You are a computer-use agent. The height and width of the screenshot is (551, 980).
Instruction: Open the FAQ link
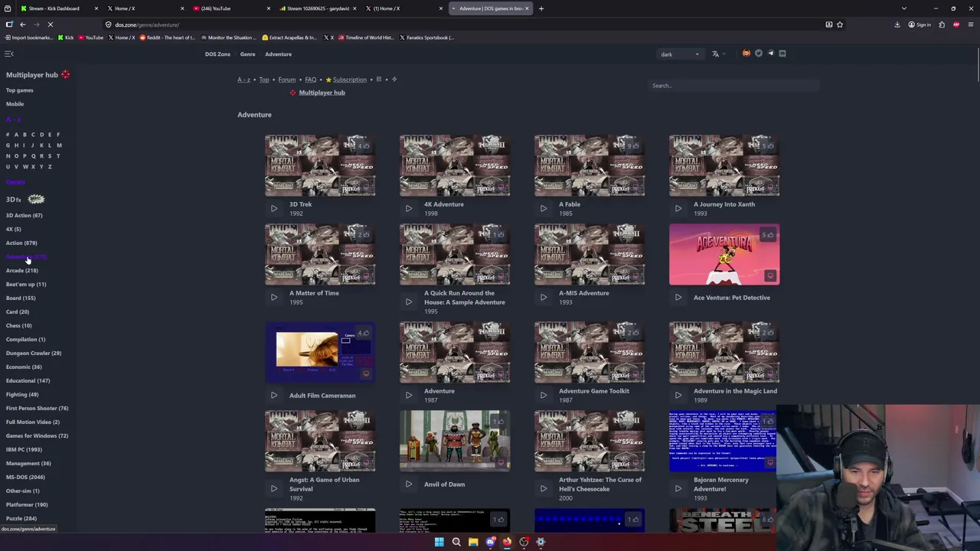coord(310,80)
